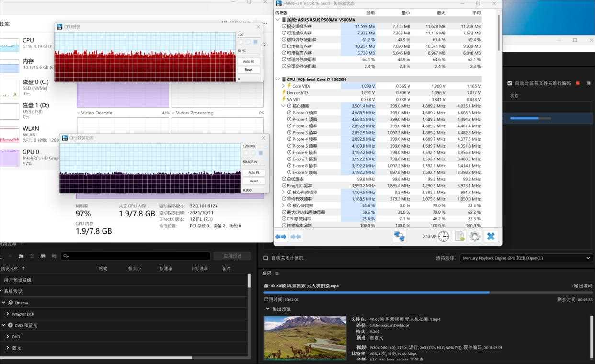The width and height of the screenshot is (595, 364).
Task: Click Reset on the CPU封装功率 graph
Action: pos(254,181)
